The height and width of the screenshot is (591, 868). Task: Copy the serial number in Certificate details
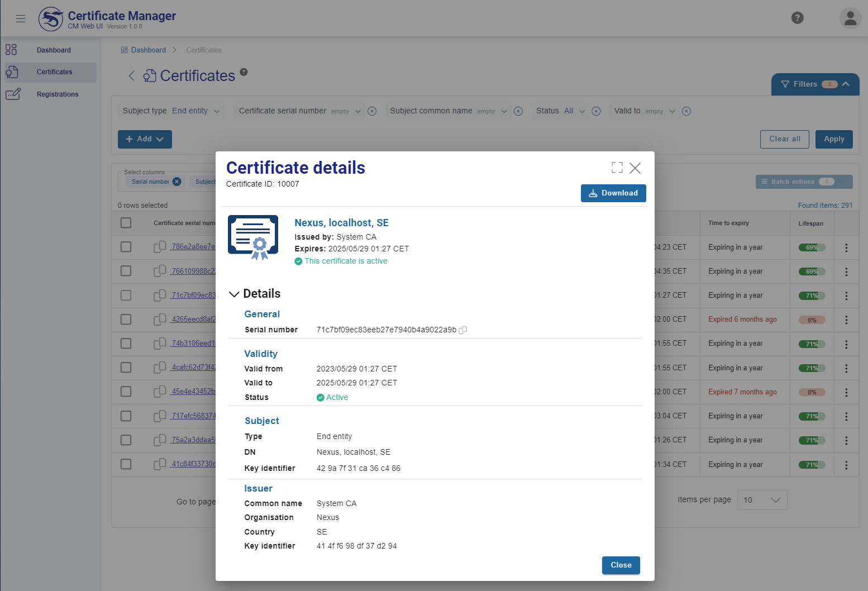pos(462,330)
